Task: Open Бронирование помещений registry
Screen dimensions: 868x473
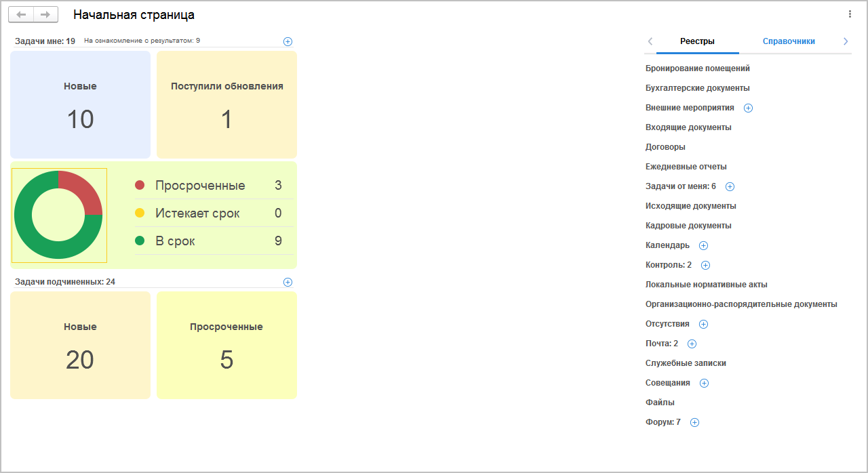Action: pos(698,68)
